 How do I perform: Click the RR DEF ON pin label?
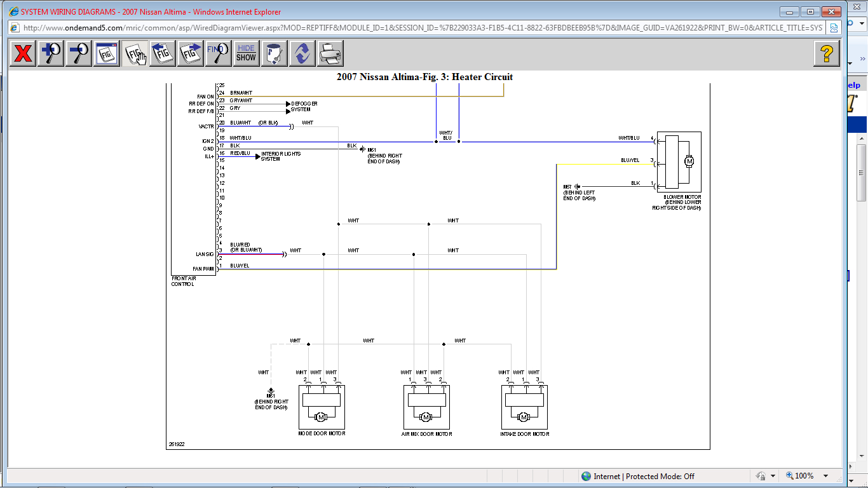coord(201,104)
